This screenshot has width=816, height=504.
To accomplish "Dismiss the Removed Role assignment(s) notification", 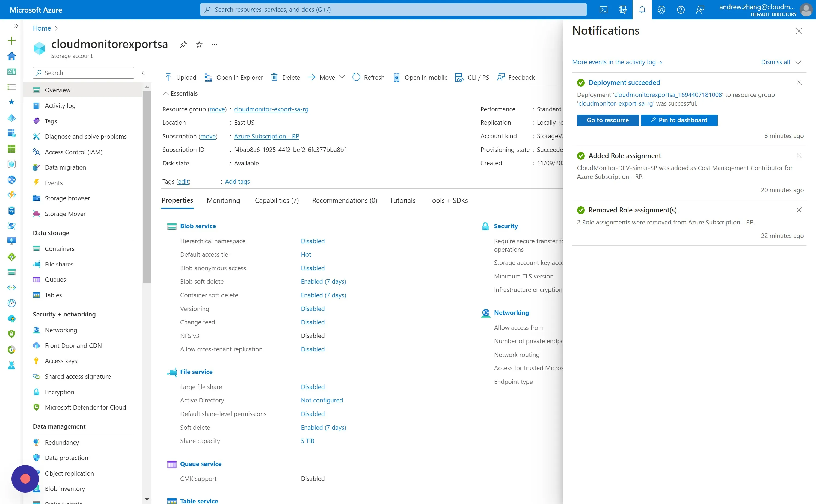I will pos(799,210).
